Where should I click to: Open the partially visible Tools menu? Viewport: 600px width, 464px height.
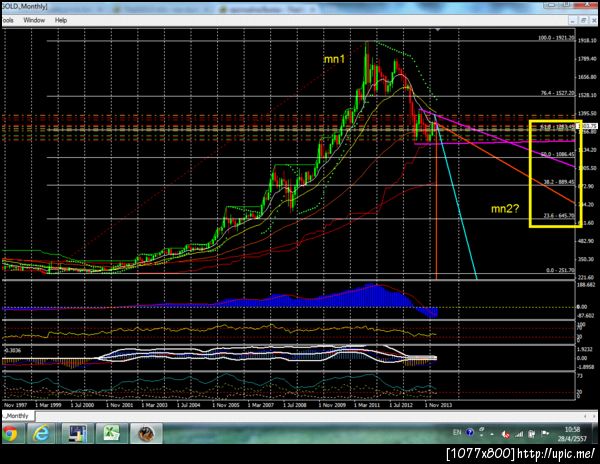(x=7, y=20)
